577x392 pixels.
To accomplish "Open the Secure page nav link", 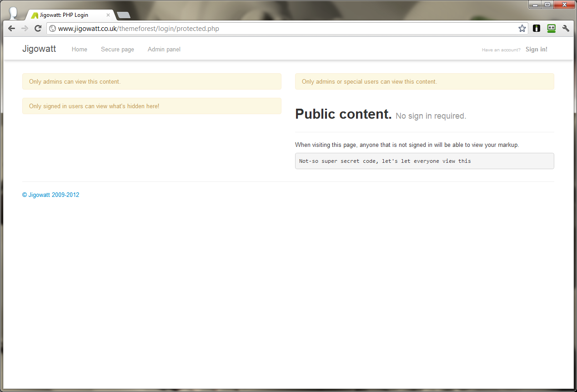I will pyautogui.click(x=117, y=49).
